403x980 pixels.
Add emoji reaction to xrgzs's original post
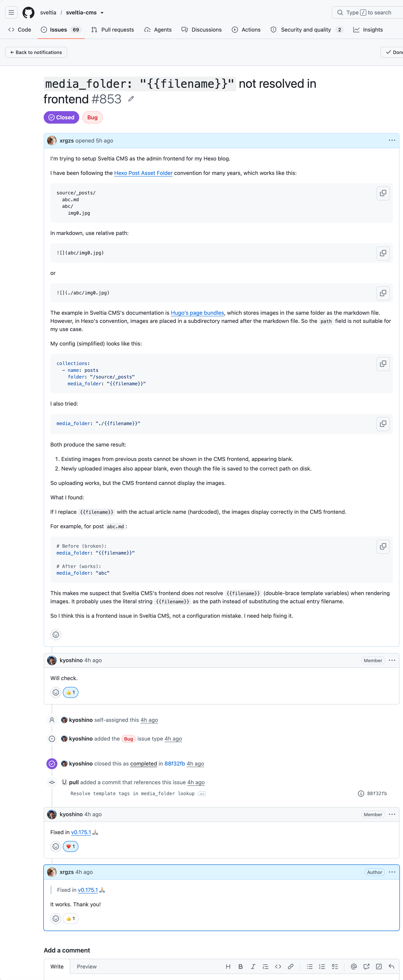56,634
